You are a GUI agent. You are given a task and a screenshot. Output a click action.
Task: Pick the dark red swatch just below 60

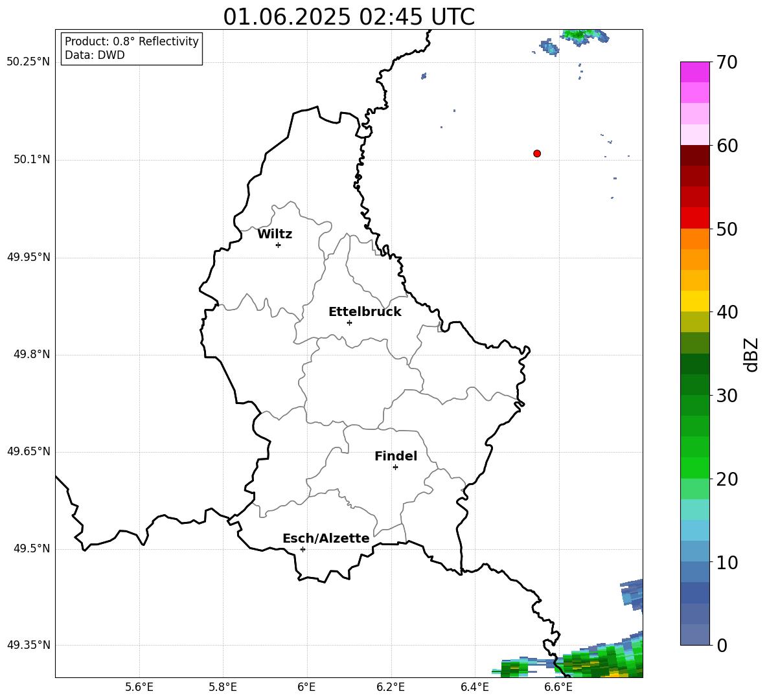tap(694, 155)
